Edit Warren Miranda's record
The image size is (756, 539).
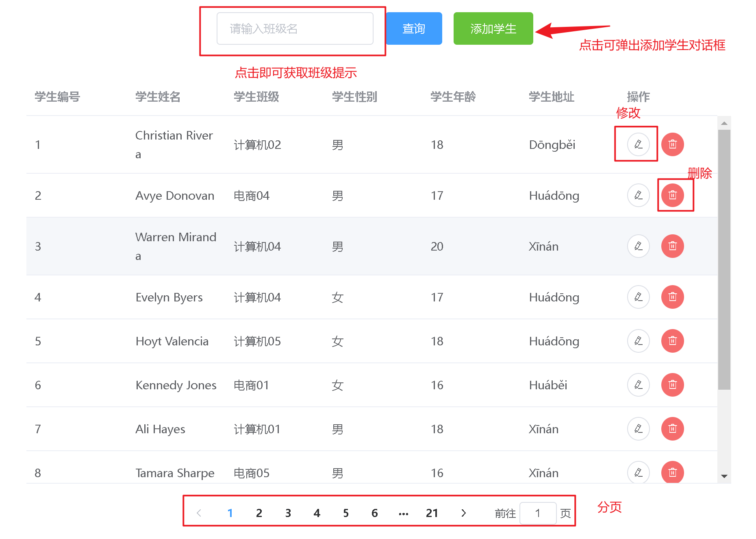point(638,246)
